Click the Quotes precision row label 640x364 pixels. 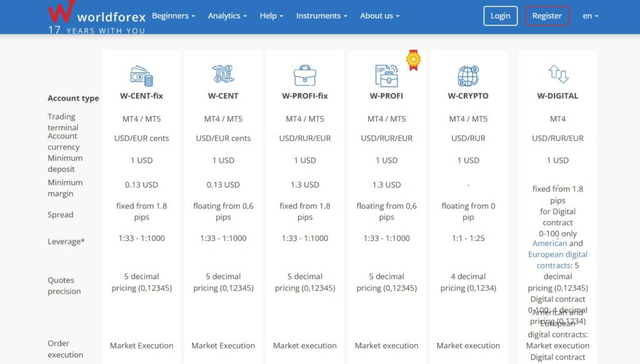(64, 285)
